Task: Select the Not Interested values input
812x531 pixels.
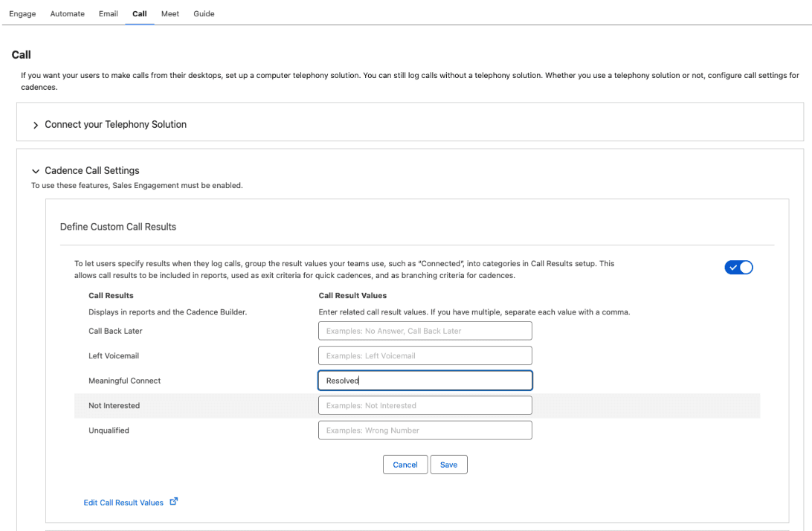Action: coord(425,405)
